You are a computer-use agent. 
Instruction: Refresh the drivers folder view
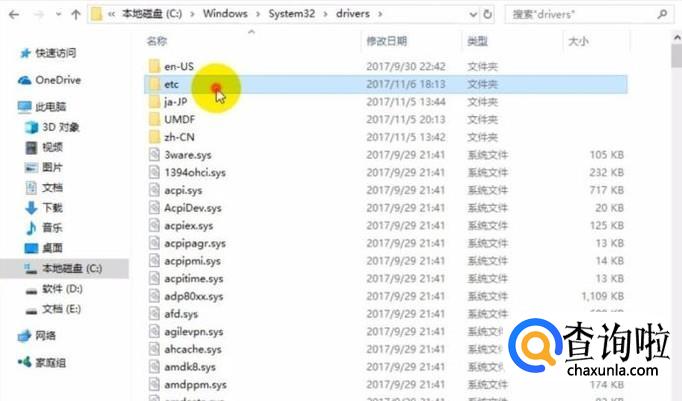click(488, 14)
